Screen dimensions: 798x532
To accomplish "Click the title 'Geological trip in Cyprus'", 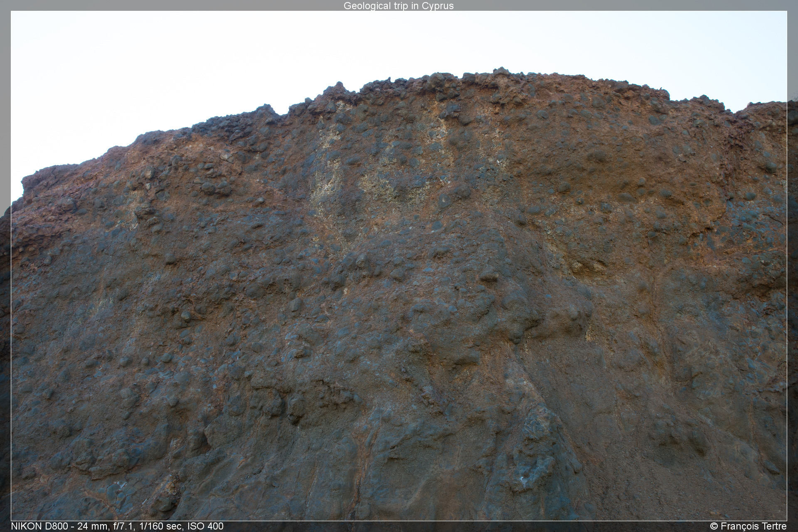I will [399, 6].
